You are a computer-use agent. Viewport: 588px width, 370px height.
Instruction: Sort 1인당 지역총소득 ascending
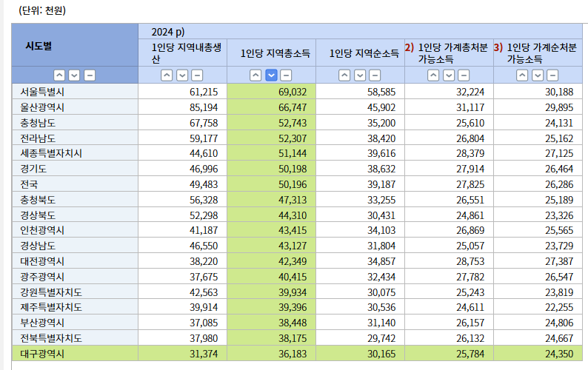256,75
